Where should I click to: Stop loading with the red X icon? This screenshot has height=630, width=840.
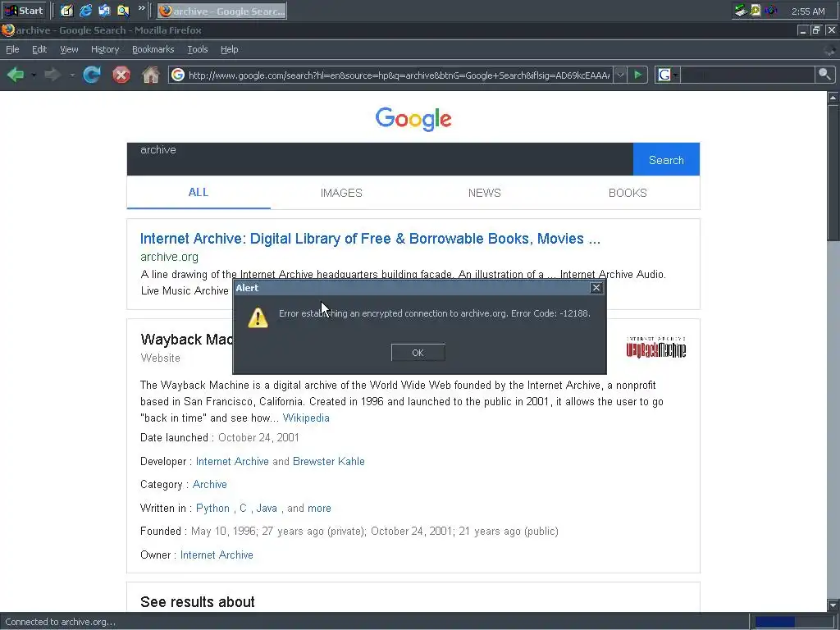(x=121, y=75)
